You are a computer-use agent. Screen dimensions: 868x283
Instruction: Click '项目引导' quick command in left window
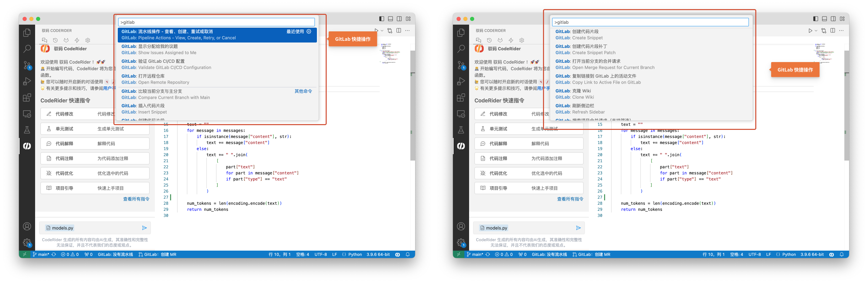(x=95, y=188)
